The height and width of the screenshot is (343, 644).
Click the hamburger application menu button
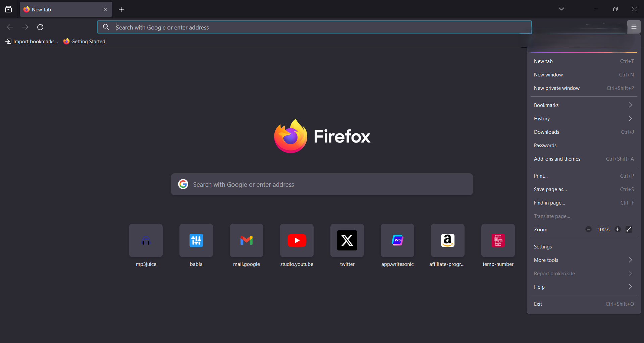634,27
